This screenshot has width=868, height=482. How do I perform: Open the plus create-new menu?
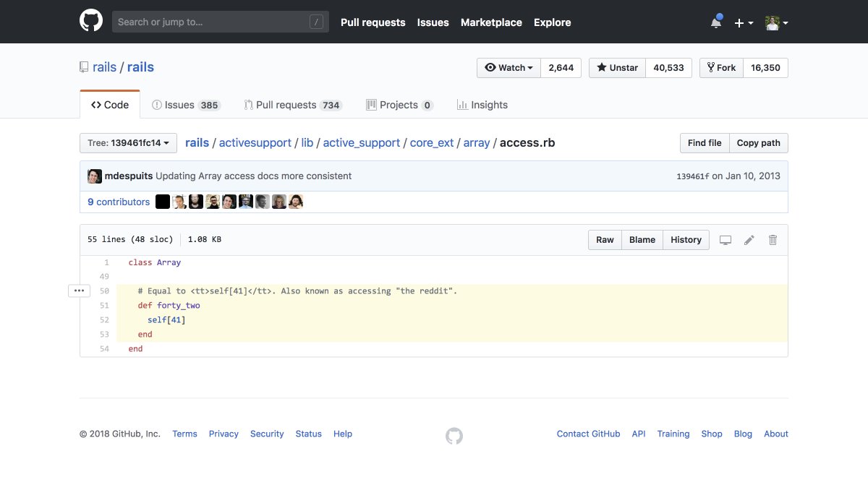tap(744, 22)
